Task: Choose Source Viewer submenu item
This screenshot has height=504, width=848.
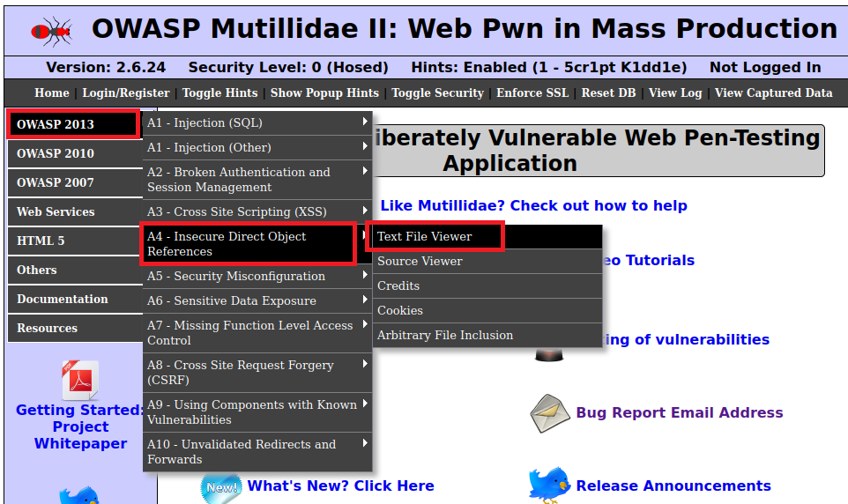Action: click(487, 261)
